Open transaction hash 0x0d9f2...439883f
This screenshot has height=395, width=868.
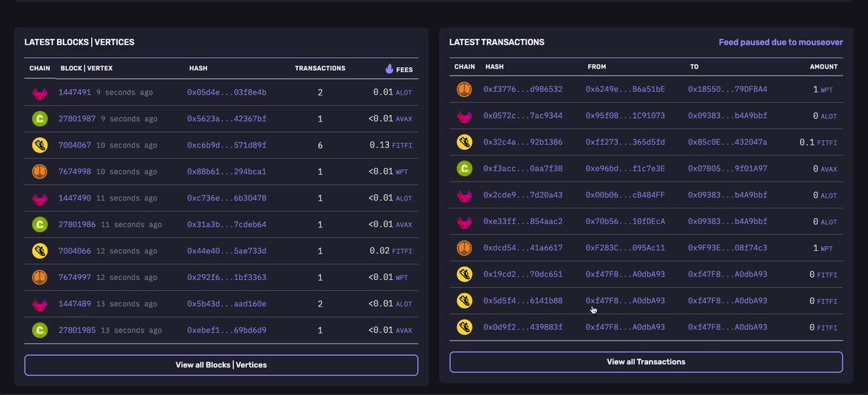[523, 327]
